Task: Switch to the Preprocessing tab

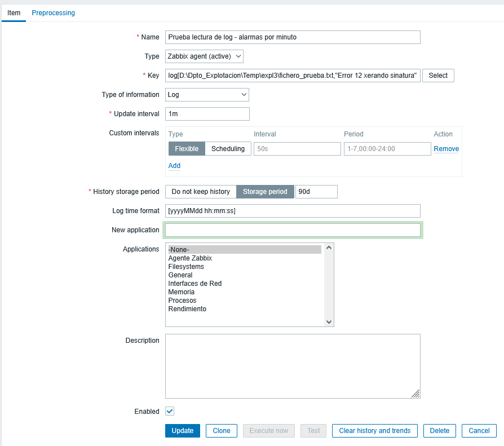Action: 53,12
